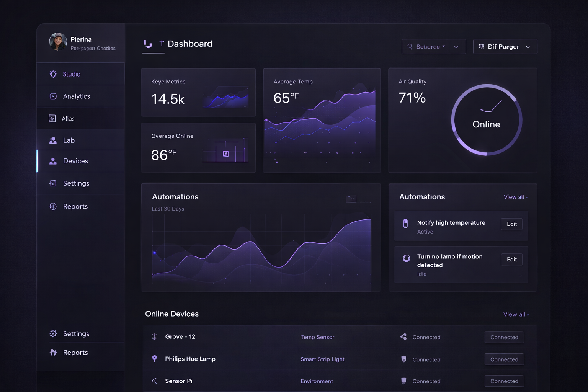Click the Analytics sidebar icon

tap(53, 96)
